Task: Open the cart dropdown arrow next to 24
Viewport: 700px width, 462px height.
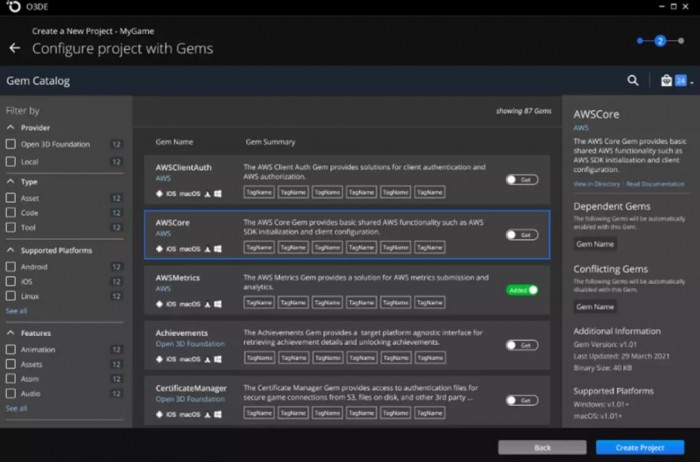Action: [x=691, y=81]
